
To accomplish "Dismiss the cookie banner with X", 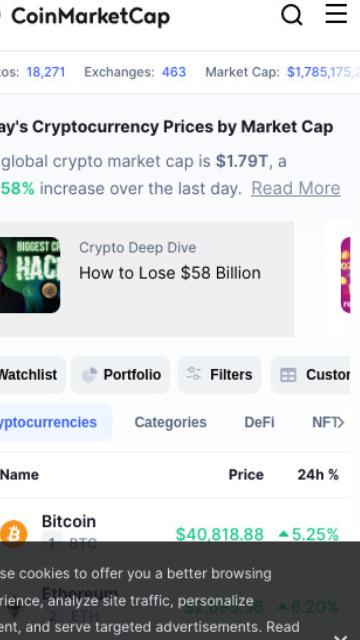I will click(340, 636).
